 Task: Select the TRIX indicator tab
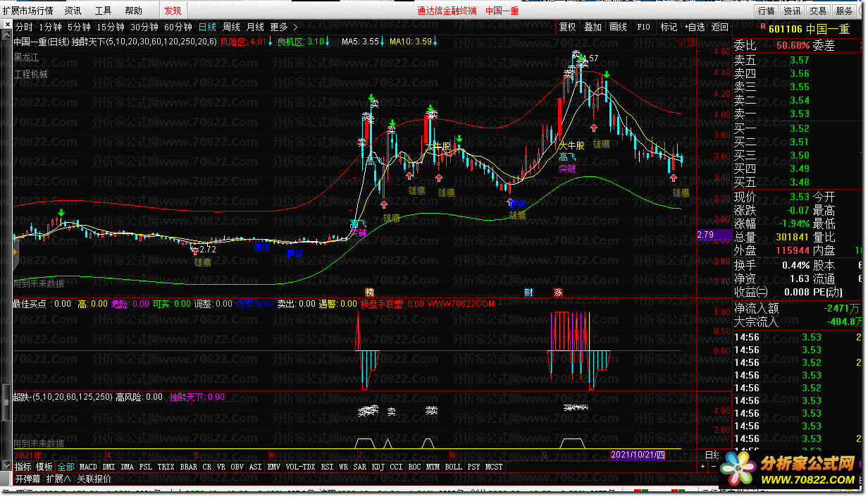tap(166, 467)
